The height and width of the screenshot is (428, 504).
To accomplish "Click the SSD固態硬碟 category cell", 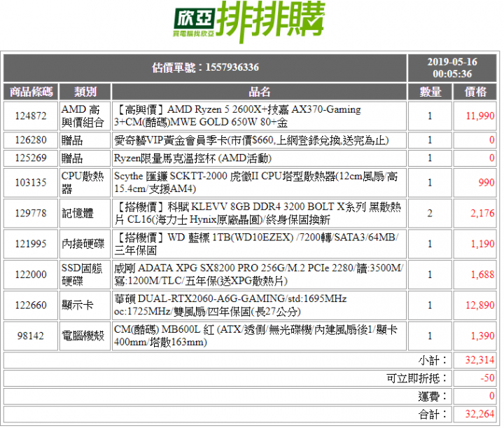I will coord(85,275).
